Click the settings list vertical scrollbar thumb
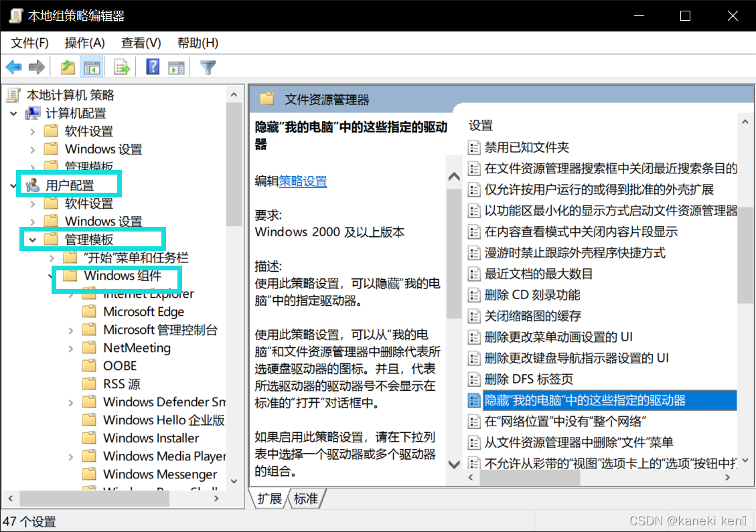 click(745, 256)
